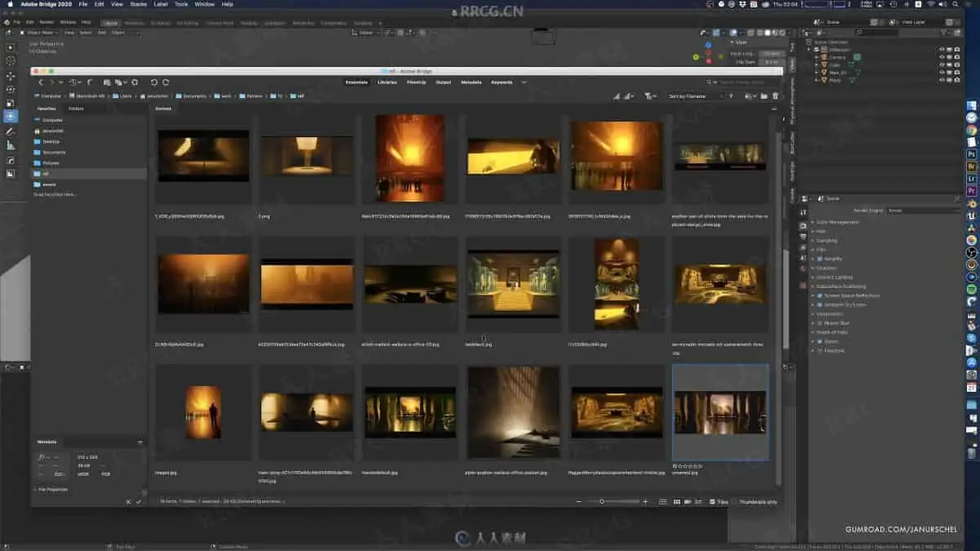Click the thumbnail size slider

[603, 501]
